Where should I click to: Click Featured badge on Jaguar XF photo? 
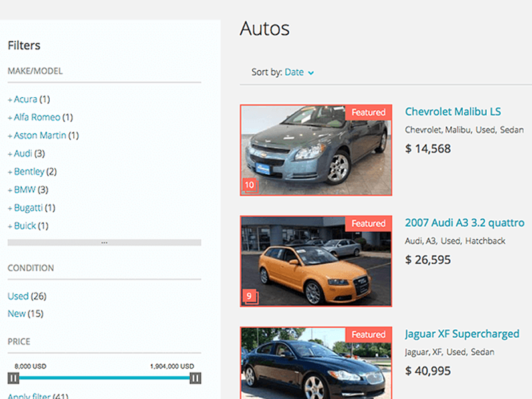(368, 334)
